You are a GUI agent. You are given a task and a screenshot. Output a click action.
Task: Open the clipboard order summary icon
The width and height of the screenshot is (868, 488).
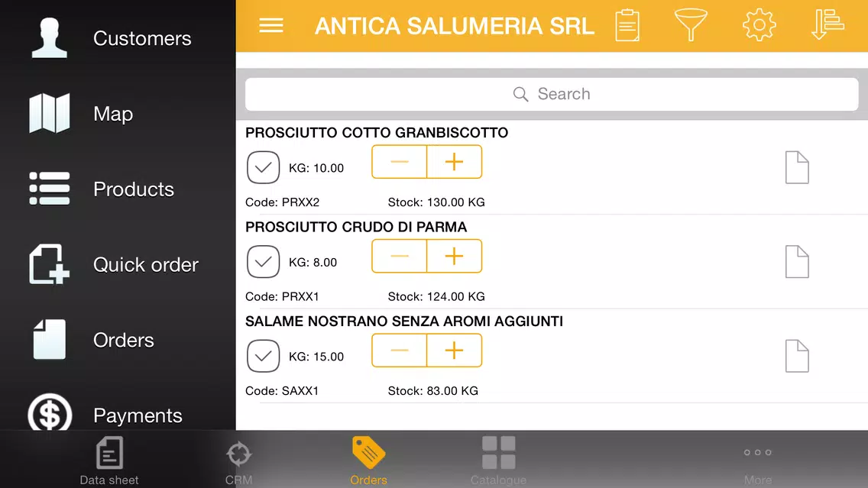pos(627,25)
